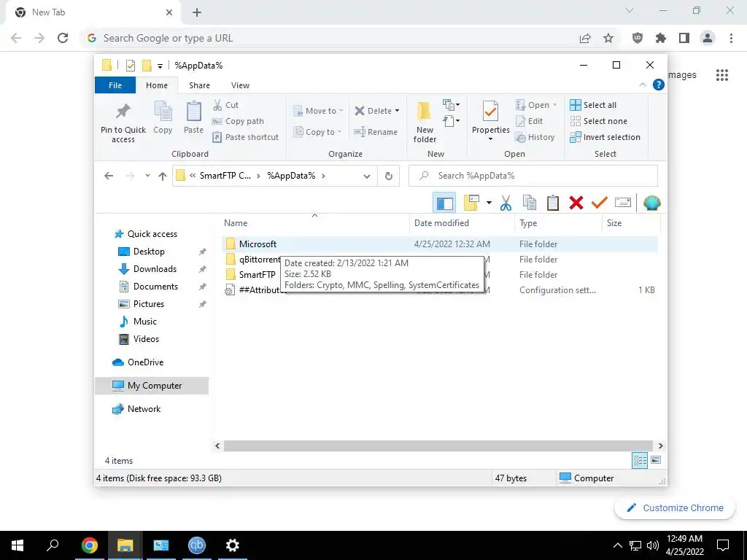Click Edit in the Open group
747x560 pixels.
tap(530, 121)
